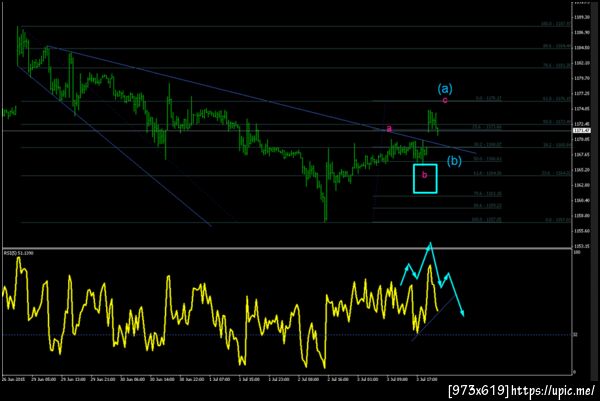The image size is (600, 401).
Task: Select the blue (a) wave label
Action: (x=445, y=89)
